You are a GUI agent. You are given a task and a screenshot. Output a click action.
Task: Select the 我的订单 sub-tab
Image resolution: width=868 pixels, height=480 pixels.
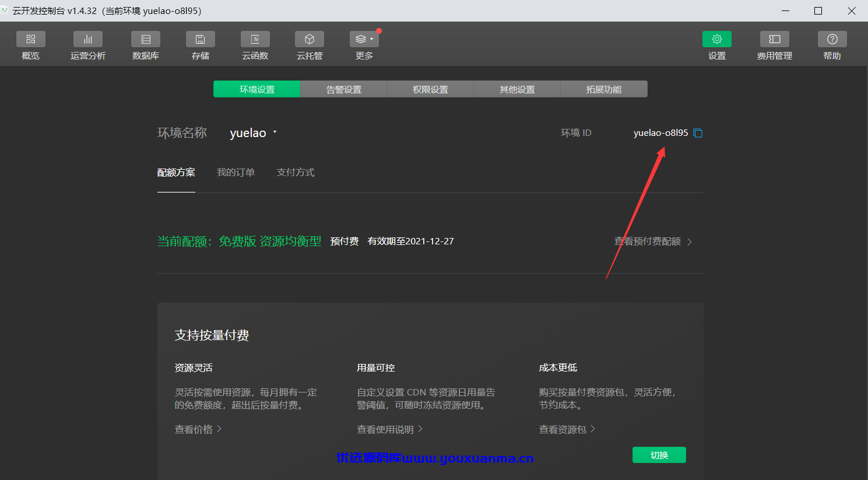tap(236, 173)
